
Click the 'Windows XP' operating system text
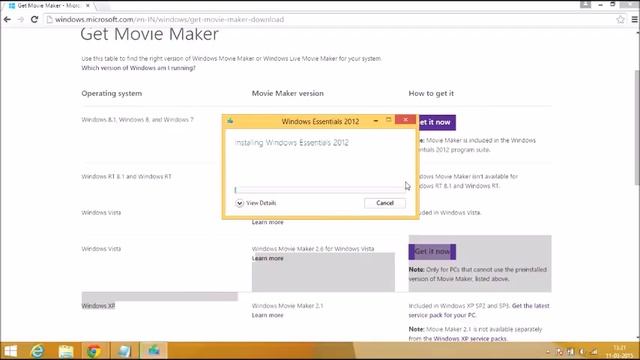click(98, 306)
